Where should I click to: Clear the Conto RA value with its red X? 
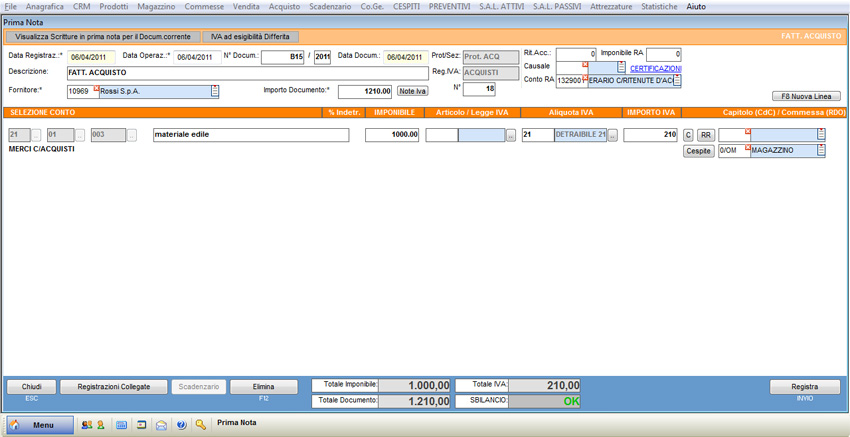(585, 77)
